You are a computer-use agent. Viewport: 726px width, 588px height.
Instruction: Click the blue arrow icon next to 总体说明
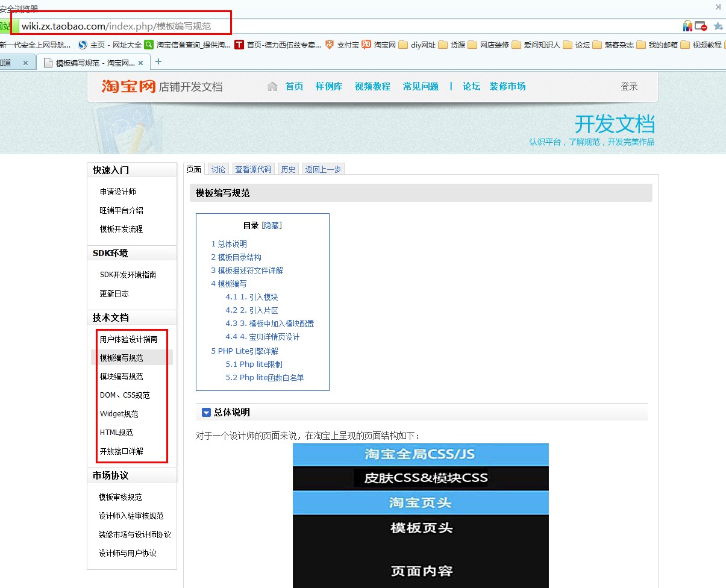click(x=206, y=413)
